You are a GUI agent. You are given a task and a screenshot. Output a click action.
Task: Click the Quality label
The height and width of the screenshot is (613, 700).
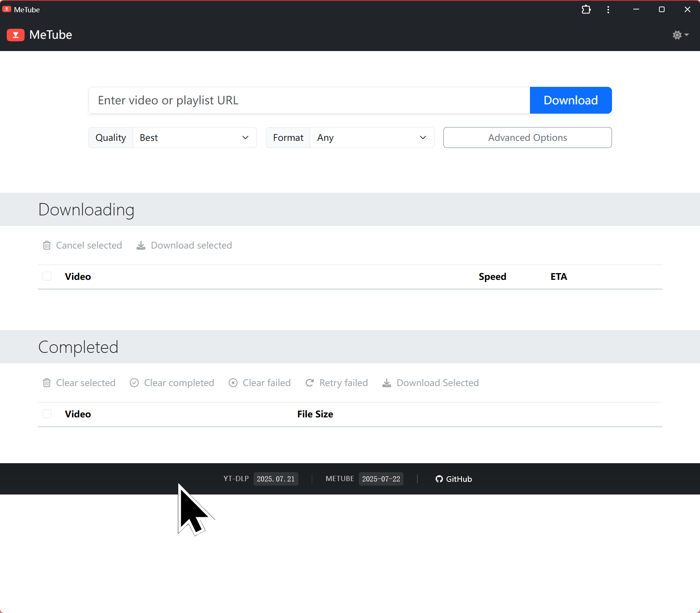coord(111,138)
